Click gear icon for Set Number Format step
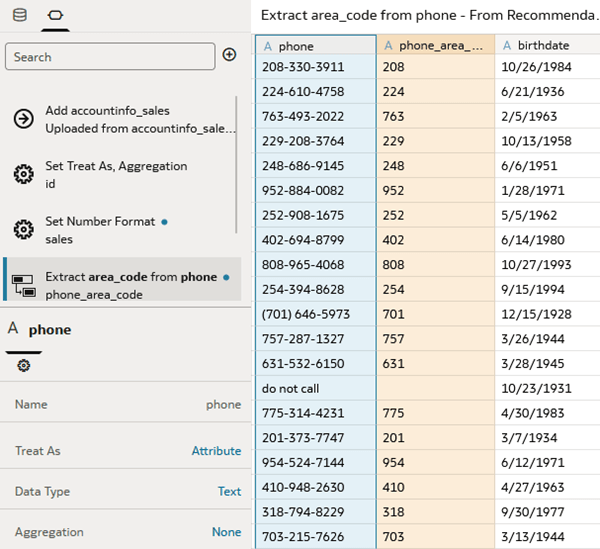Viewport: 600px width, 549px height. point(23,229)
